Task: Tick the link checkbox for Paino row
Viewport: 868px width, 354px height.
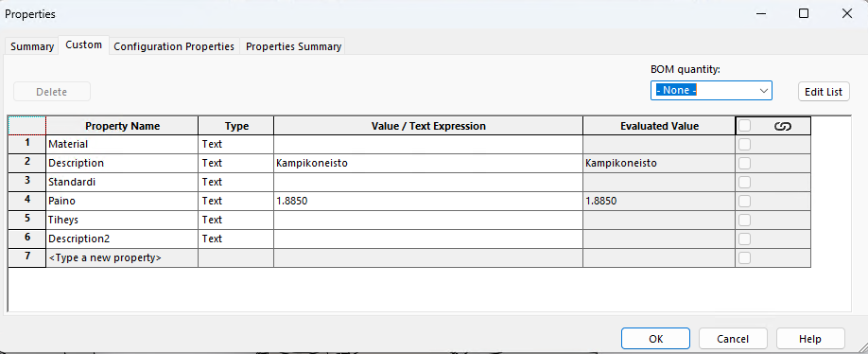Action: pyautogui.click(x=744, y=201)
